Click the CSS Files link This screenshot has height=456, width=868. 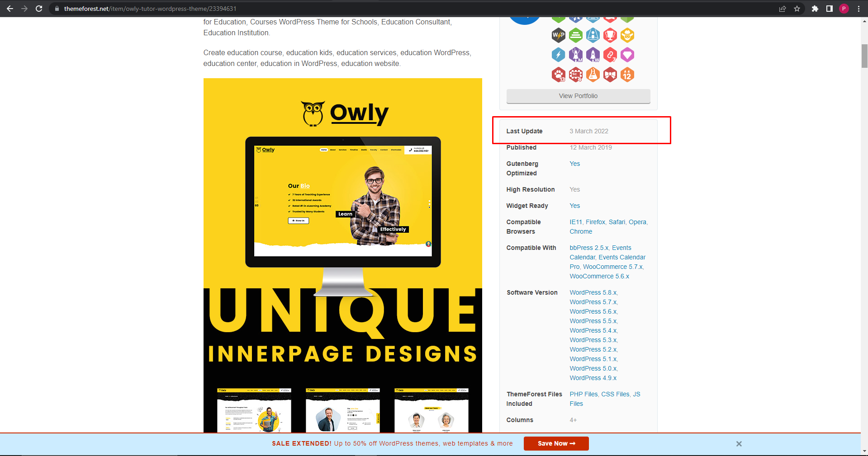pyautogui.click(x=615, y=394)
